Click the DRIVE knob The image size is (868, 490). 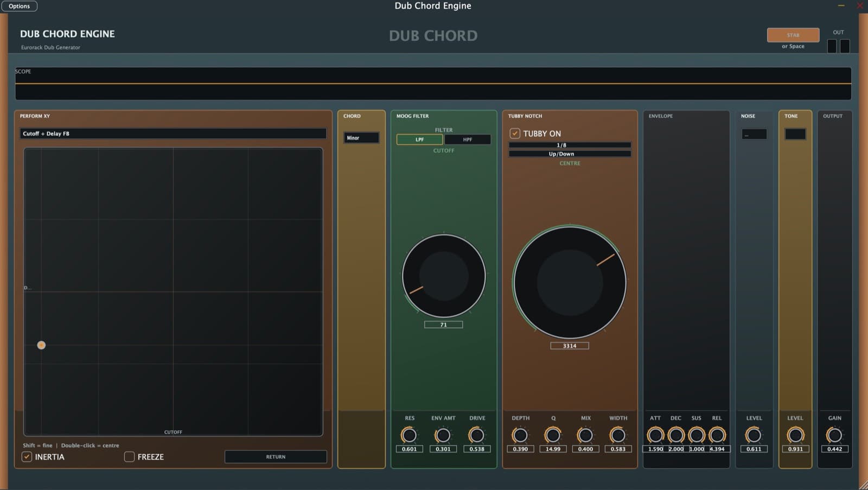(x=477, y=435)
